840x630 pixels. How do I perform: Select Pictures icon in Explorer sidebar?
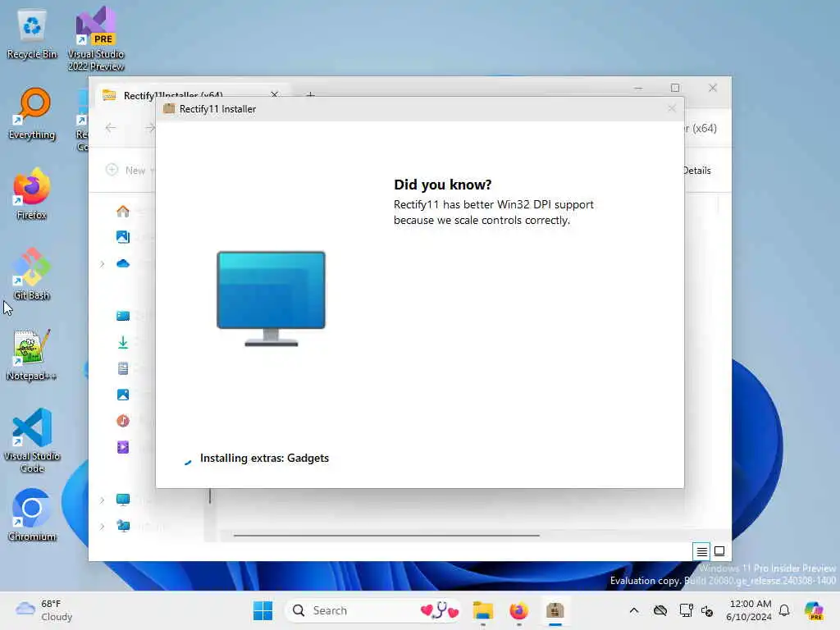click(123, 395)
